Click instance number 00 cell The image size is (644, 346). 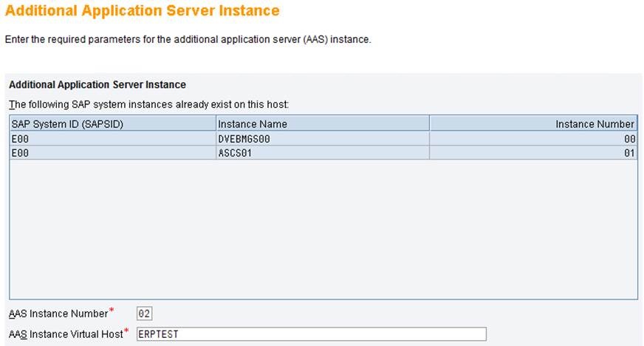pos(533,139)
